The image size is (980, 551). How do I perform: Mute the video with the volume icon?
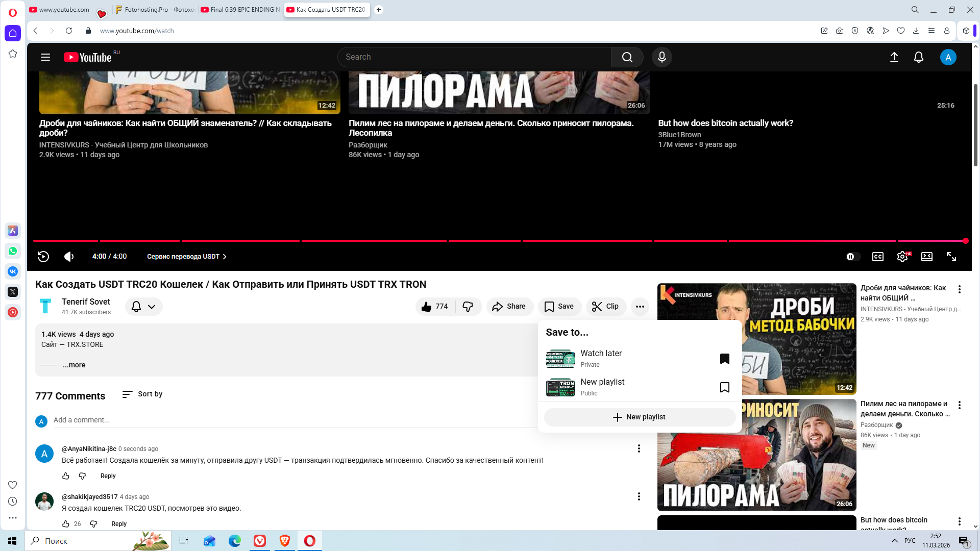pyautogui.click(x=69, y=257)
